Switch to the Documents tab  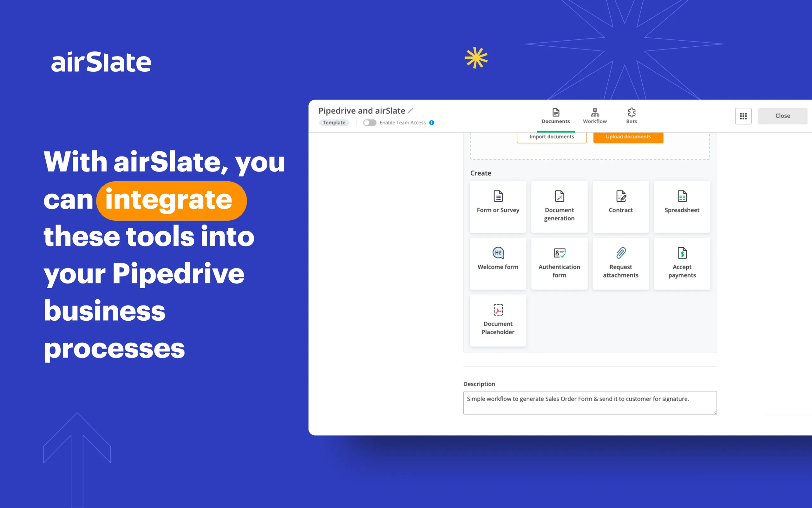(x=556, y=116)
